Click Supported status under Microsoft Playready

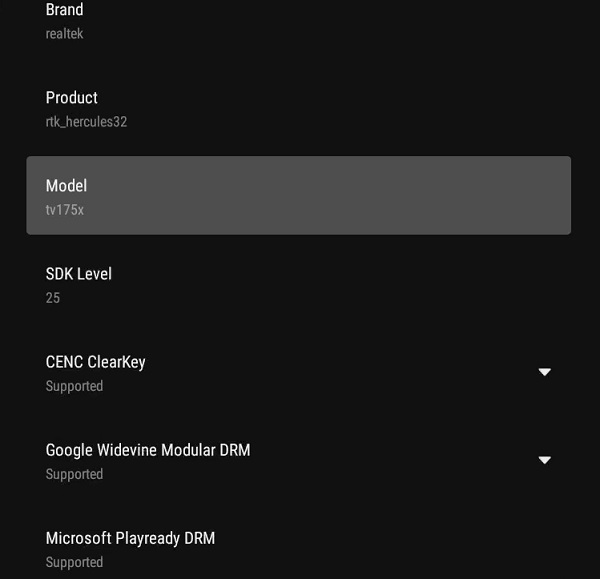click(74, 562)
